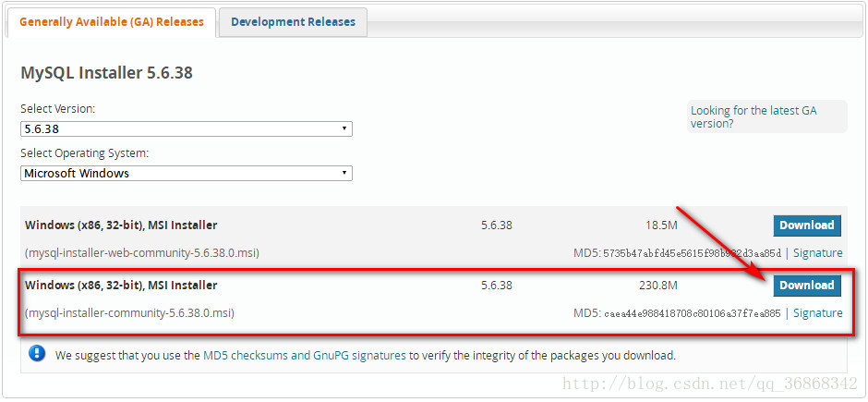Click the 18.5M file size value

click(661, 225)
